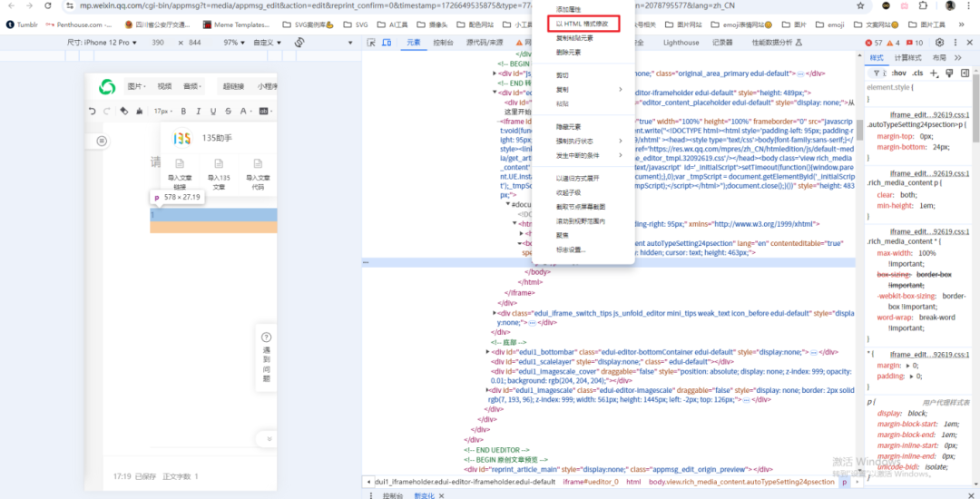
Task: Toggle the .cls class editor
Action: (919, 73)
